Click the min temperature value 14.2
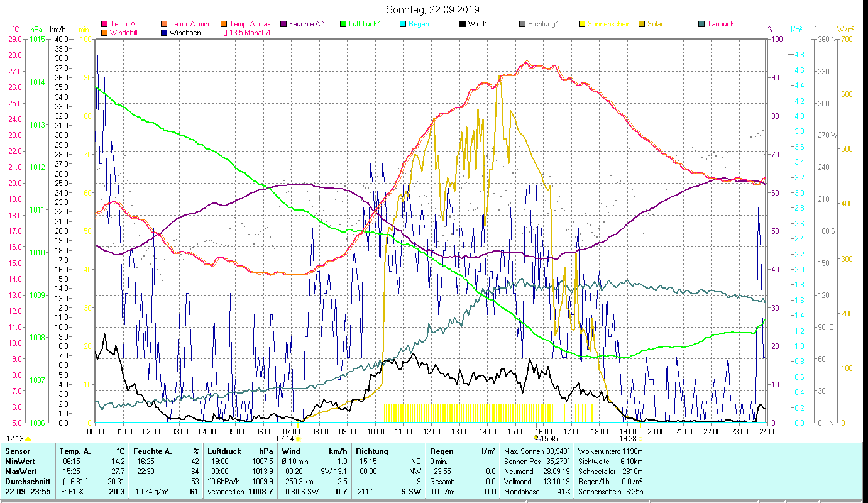 point(118,462)
